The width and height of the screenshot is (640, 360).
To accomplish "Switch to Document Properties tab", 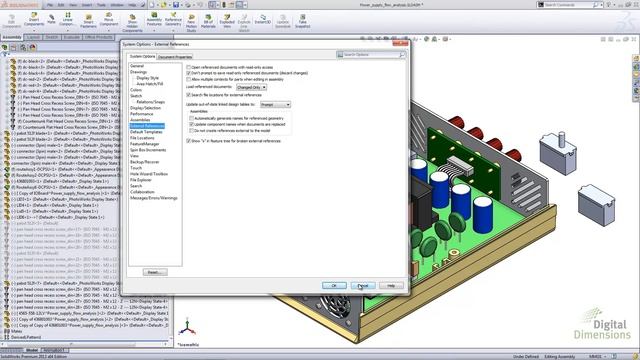I will [x=175, y=57].
